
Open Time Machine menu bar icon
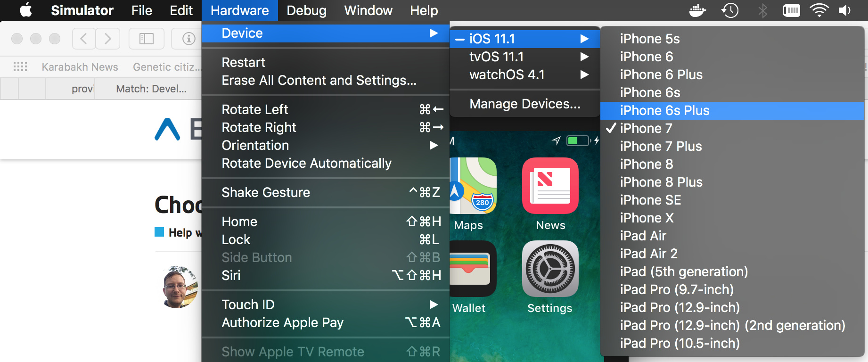[x=730, y=10]
